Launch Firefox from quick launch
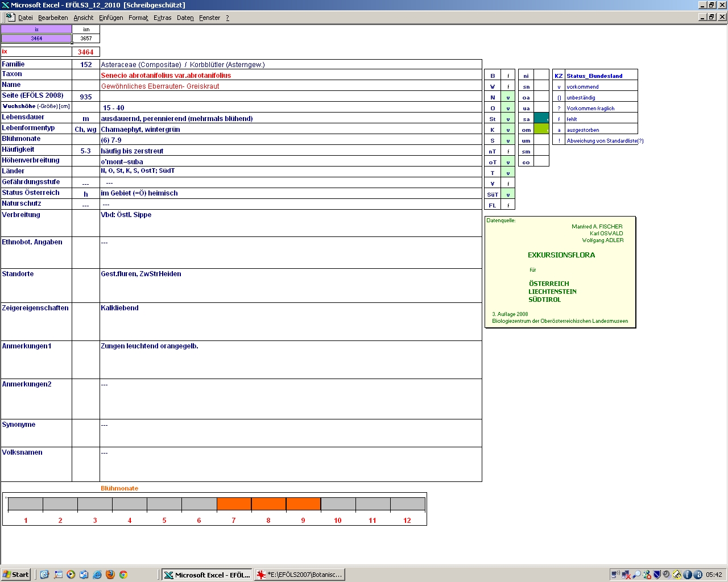This screenshot has height=582, width=728. pyautogui.click(x=110, y=575)
